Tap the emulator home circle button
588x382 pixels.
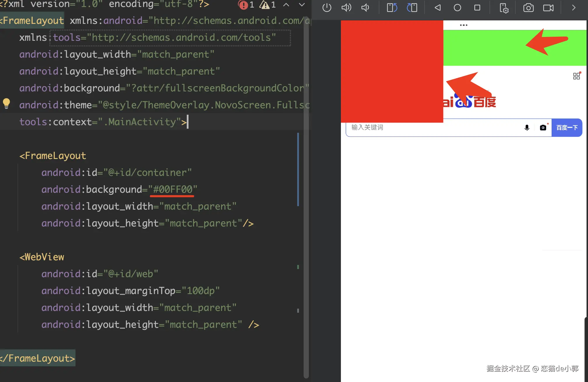[x=457, y=8]
